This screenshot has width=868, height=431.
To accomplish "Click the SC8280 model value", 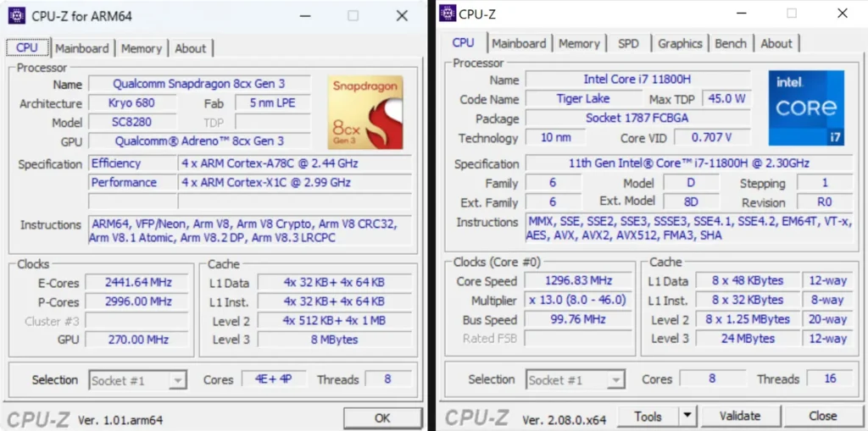I will 133,122.
